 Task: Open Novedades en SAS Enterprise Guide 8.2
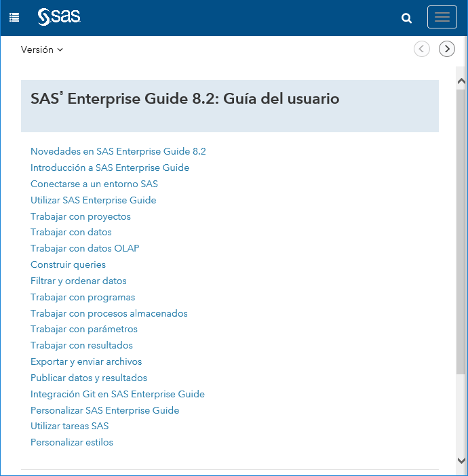[118, 151]
